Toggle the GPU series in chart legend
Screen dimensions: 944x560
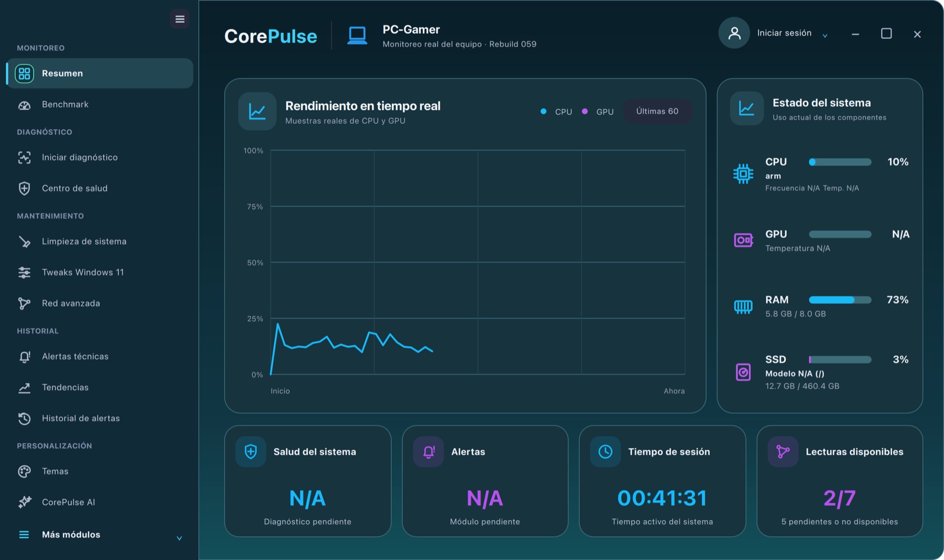(x=598, y=112)
